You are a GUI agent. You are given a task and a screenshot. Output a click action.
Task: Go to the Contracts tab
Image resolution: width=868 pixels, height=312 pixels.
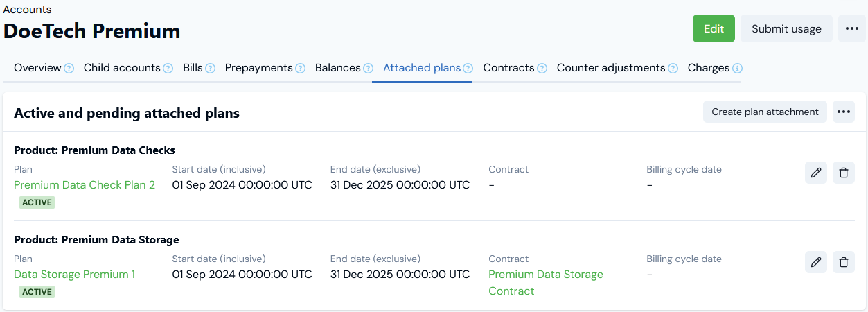coord(508,68)
